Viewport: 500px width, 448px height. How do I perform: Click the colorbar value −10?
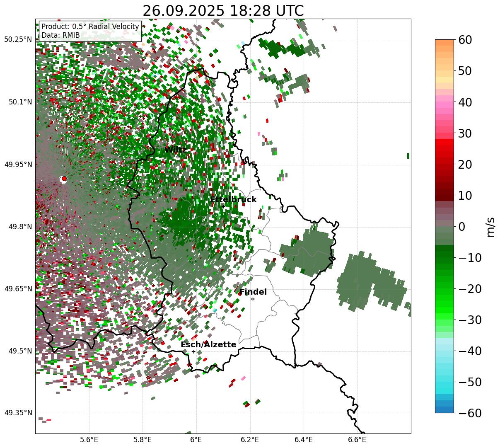click(470, 258)
